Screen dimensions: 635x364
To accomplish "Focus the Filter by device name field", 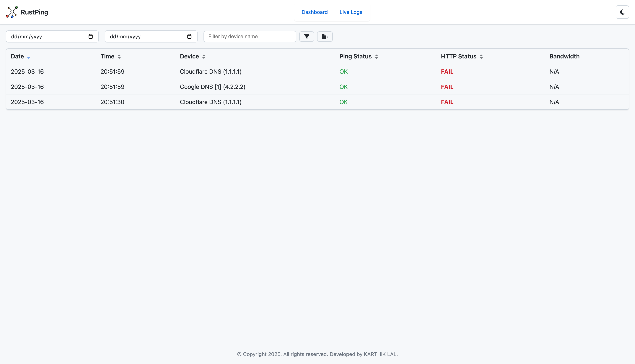I will point(249,37).
